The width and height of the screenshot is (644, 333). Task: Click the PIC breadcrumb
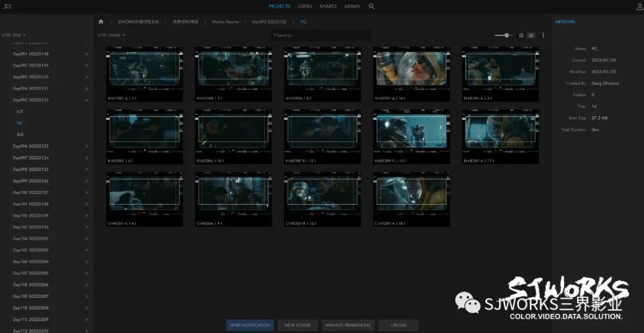(303, 22)
